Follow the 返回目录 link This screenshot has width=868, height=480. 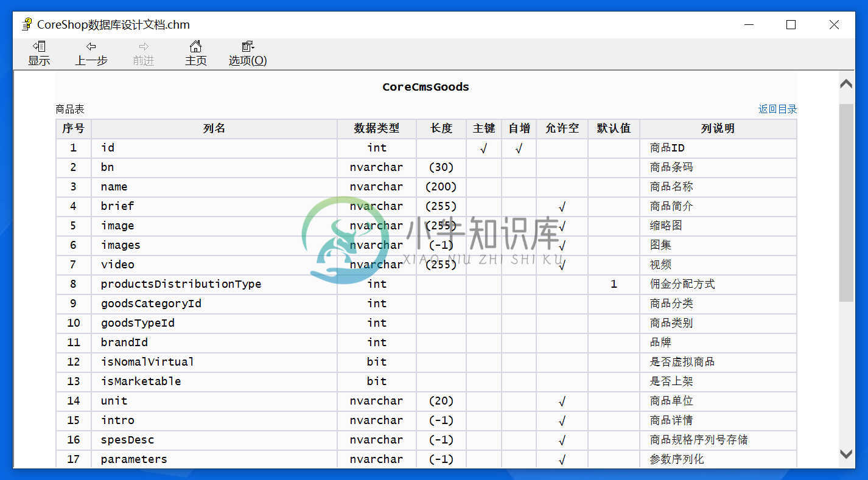pyautogui.click(x=777, y=110)
